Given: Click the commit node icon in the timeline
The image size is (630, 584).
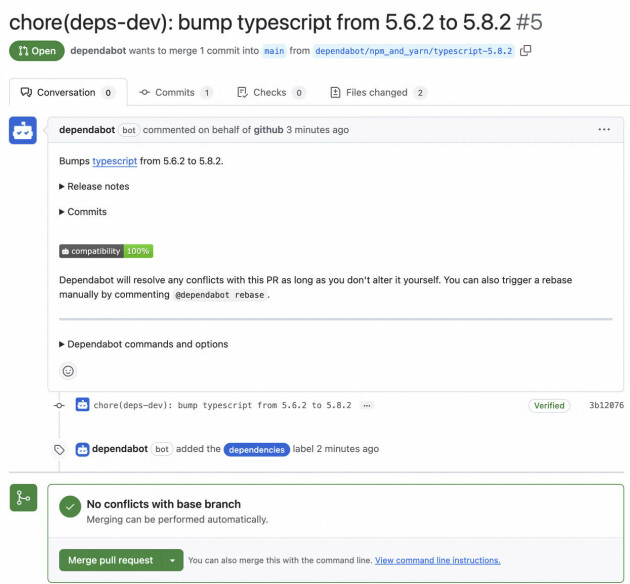Looking at the screenshot, I should tap(59, 405).
